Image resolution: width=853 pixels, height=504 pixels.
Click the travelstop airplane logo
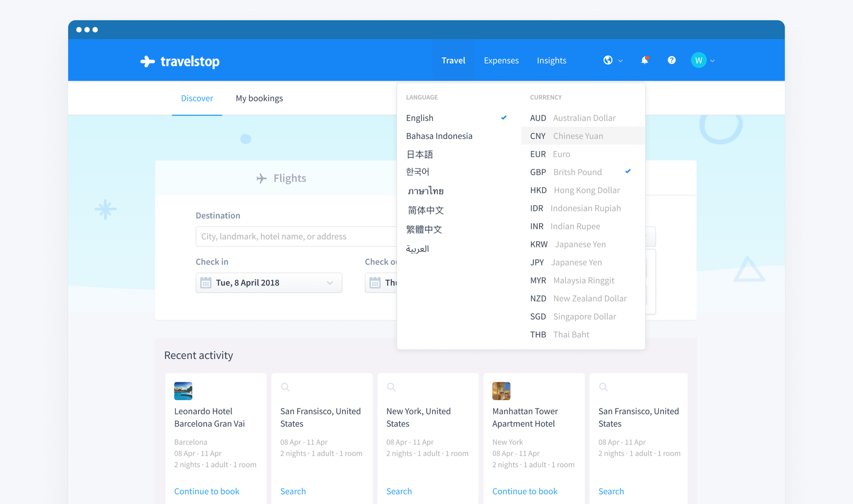click(x=148, y=61)
